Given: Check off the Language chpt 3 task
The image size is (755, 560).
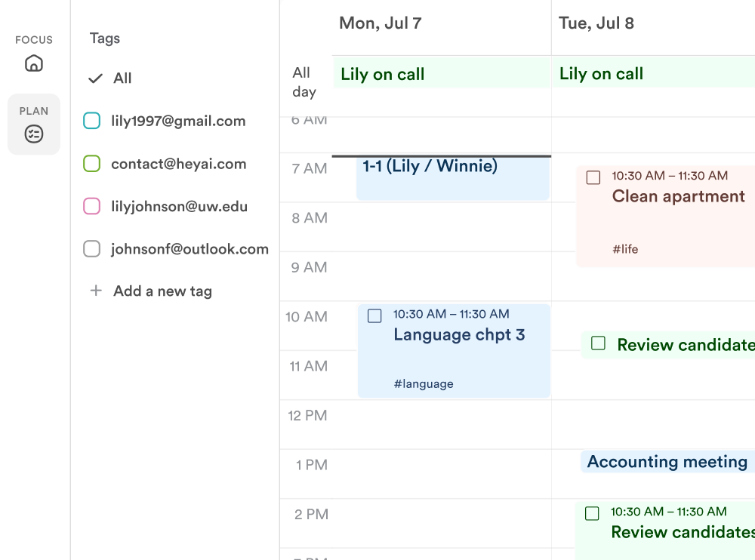Looking at the screenshot, I should 374,315.
